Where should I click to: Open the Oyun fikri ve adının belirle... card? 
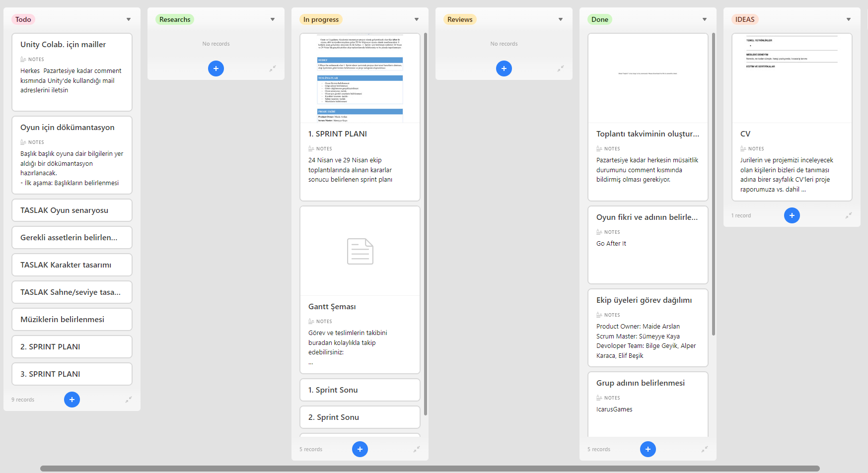pos(648,245)
